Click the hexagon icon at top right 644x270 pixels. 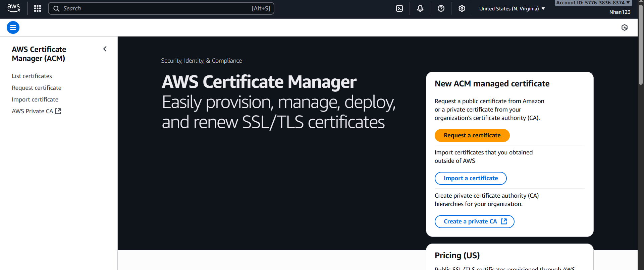pos(625,27)
